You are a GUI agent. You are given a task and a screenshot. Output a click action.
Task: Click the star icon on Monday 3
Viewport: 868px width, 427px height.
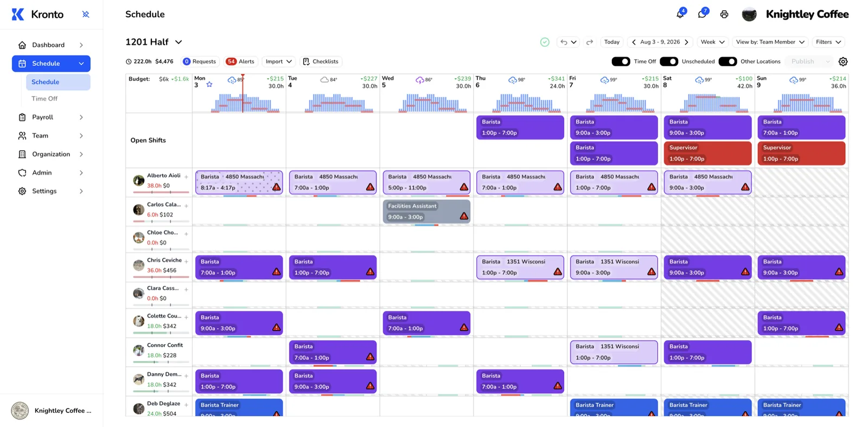coord(209,85)
